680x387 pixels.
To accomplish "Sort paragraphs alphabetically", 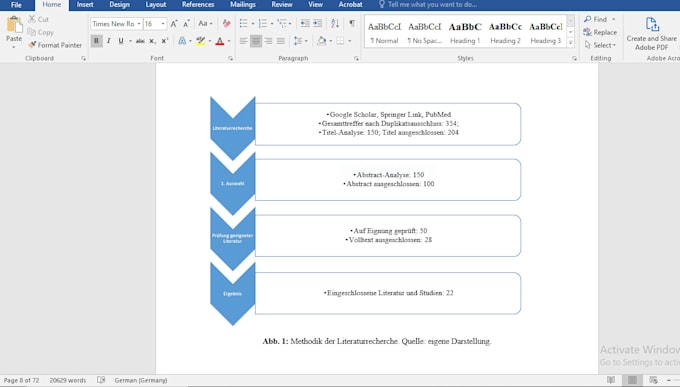I will point(335,23).
